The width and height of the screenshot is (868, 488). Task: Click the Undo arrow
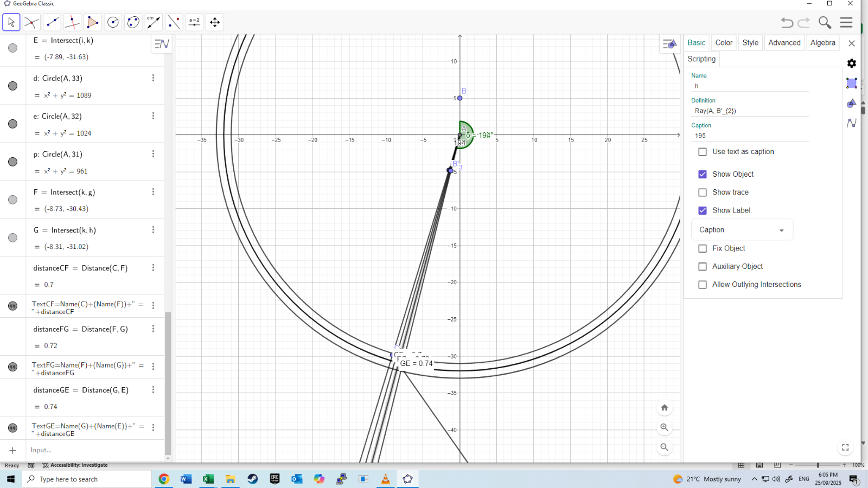787,22
